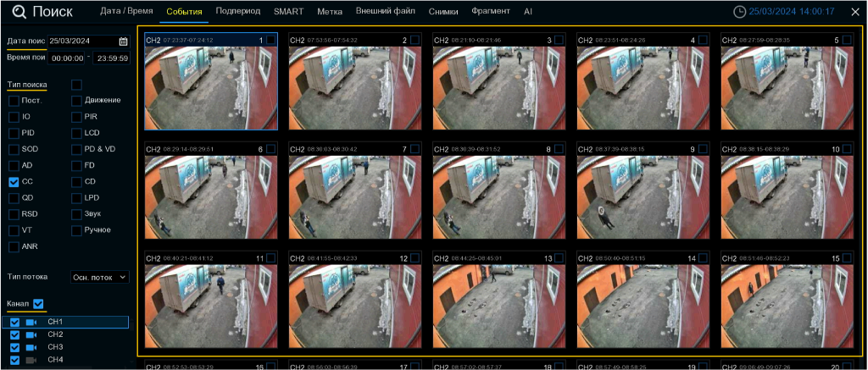868x370 pixels.
Task: Click the search date field 25/03/2024
Action: 88,41
